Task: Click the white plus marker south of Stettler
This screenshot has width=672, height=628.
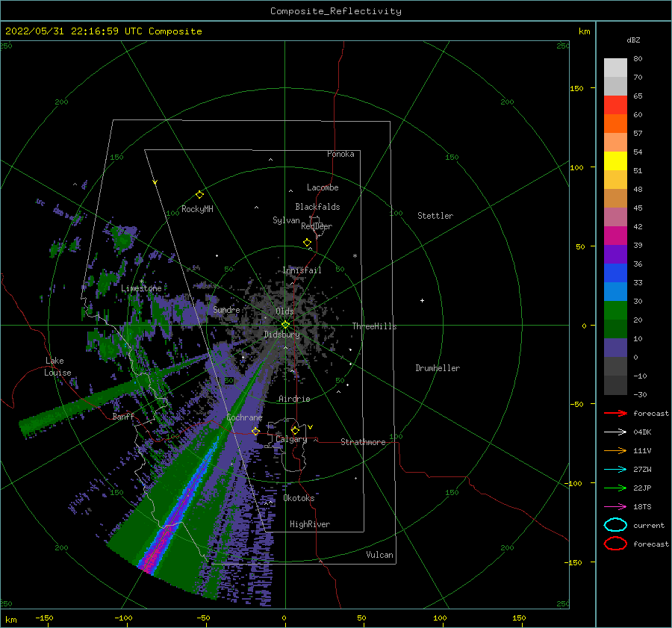Action: [422, 300]
